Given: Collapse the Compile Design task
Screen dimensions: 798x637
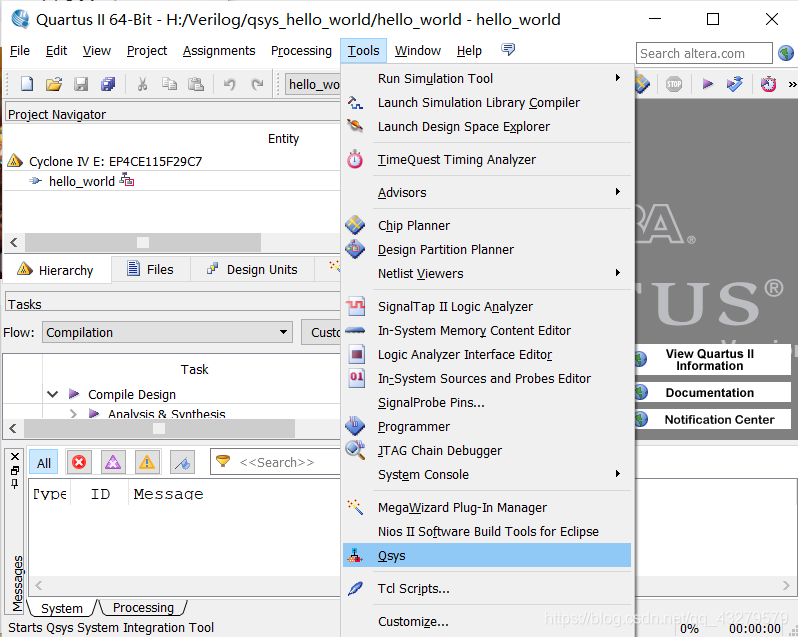Looking at the screenshot, I should click(52, 394).
